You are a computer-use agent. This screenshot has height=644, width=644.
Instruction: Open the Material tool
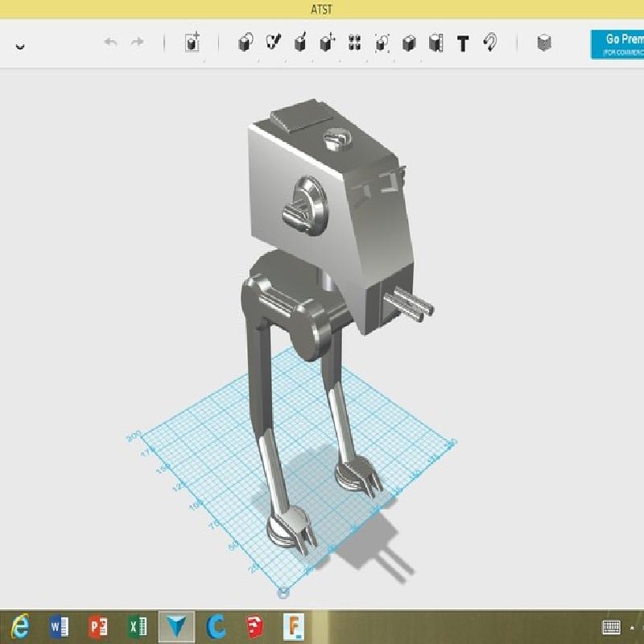click(544, 43)
